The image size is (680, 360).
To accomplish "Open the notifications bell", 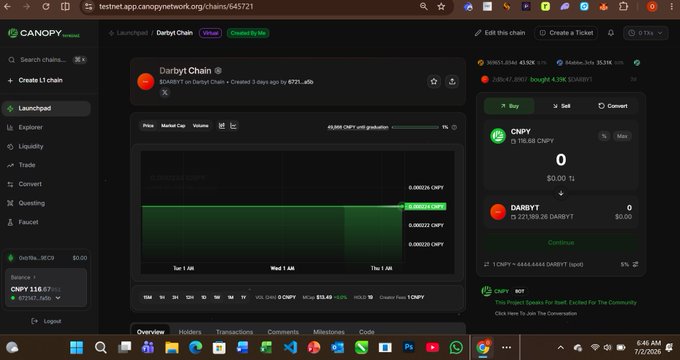I will [x=611, y=33].
